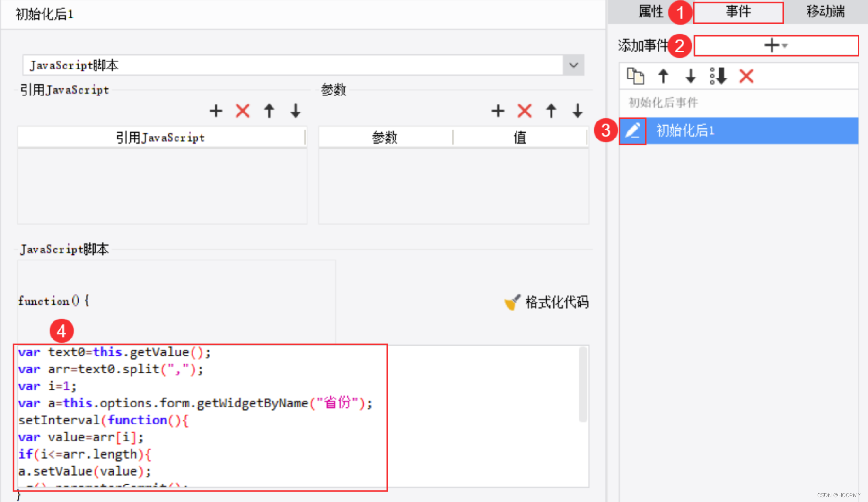The image size is (868, 502).
Task: Move referenced JavaScript entry down
Action: tap(296, 111)
